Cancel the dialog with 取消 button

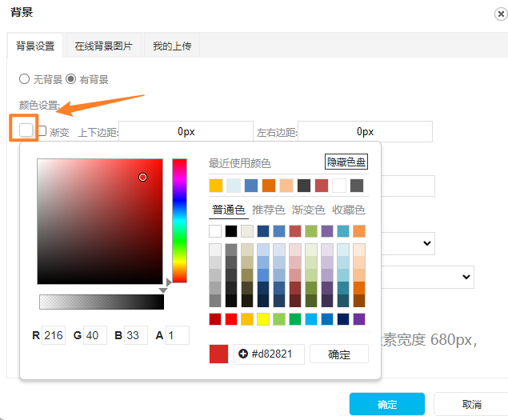(x=471, y=404)
